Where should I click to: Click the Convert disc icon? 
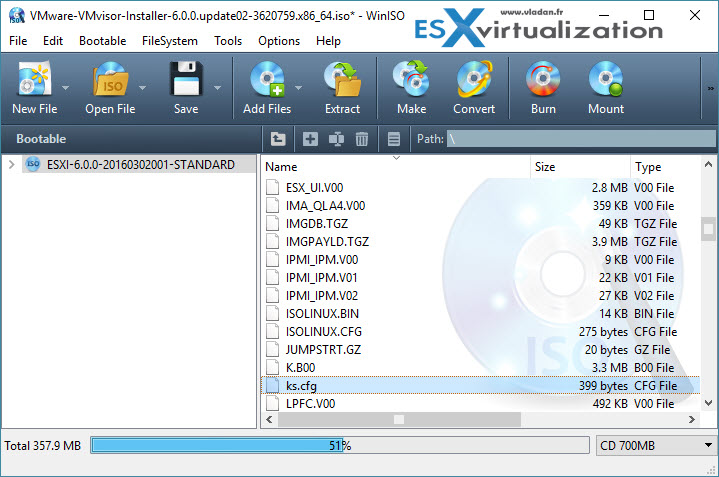pyautogui.click(x=474, y=78)
